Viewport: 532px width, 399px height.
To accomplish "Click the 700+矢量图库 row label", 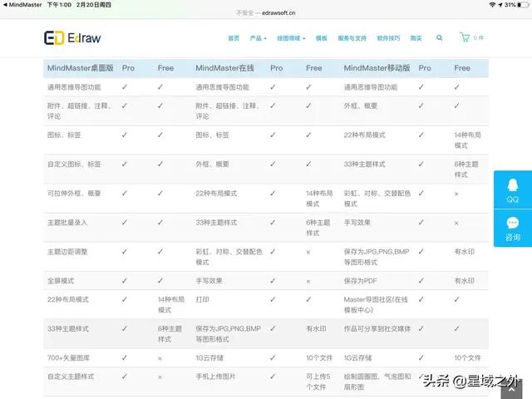I will pos(68,357).
